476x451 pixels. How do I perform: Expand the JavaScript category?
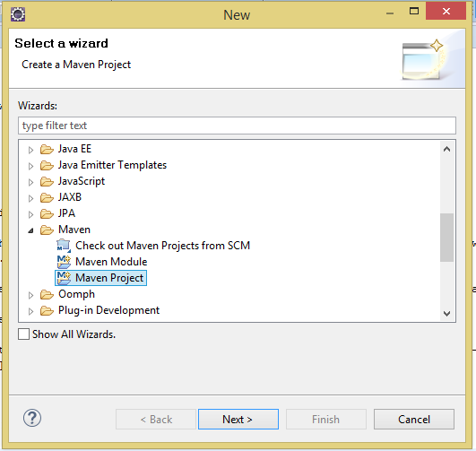(x=30, y=182)
